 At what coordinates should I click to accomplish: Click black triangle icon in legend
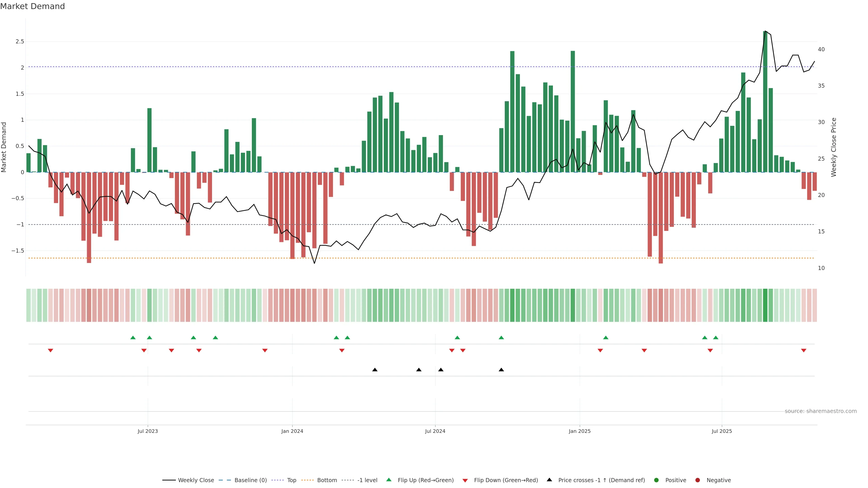[x=549, y=480]
